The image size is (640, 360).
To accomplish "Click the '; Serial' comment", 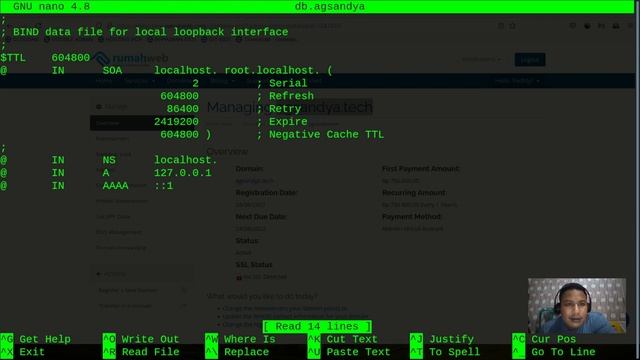I will [x=282, y=83].
